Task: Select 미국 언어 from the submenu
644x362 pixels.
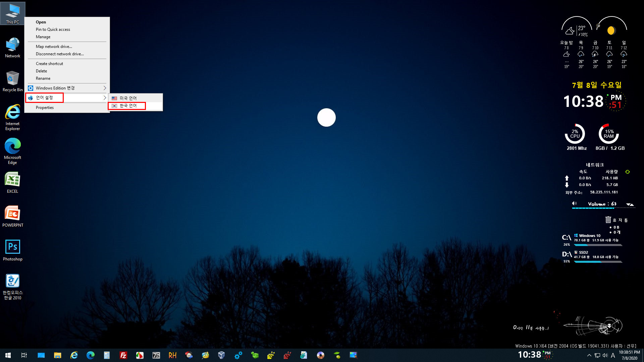Action: coord(136,98)
